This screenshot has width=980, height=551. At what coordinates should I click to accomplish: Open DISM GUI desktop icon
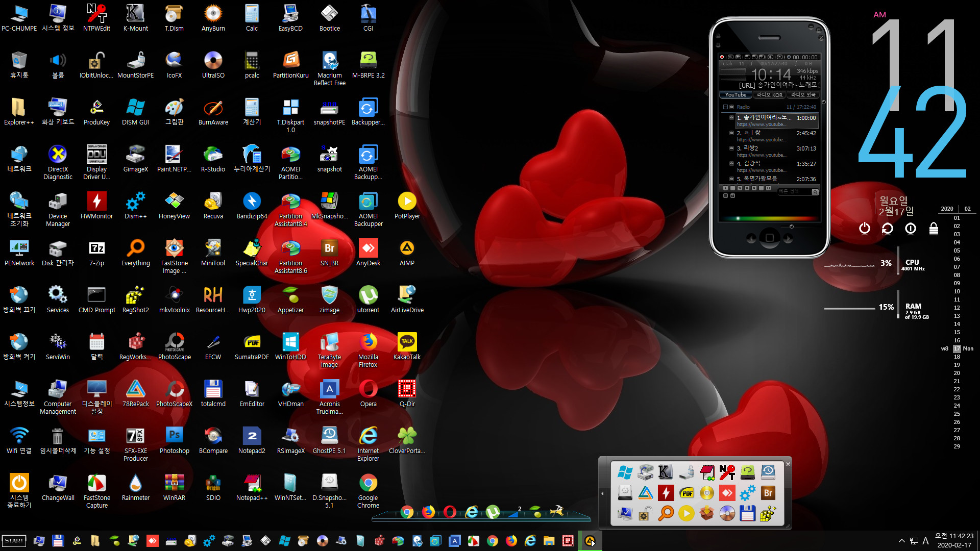135,112
